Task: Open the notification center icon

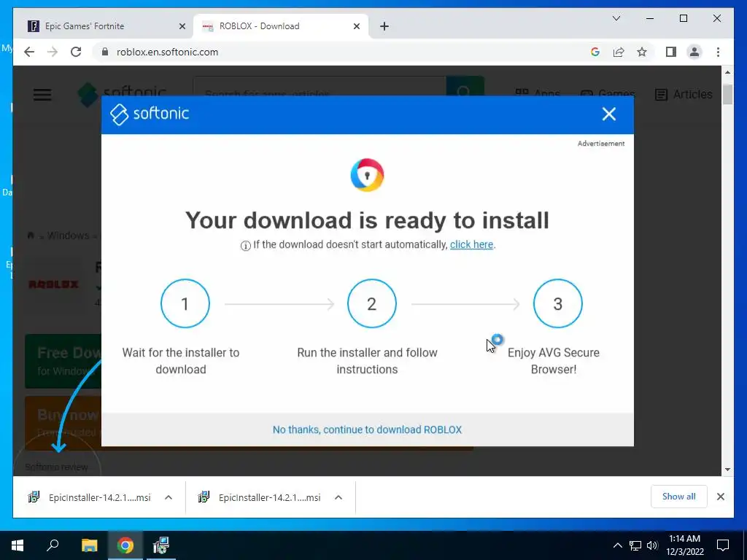Action: pyautogui.click(x=723, y=545)
